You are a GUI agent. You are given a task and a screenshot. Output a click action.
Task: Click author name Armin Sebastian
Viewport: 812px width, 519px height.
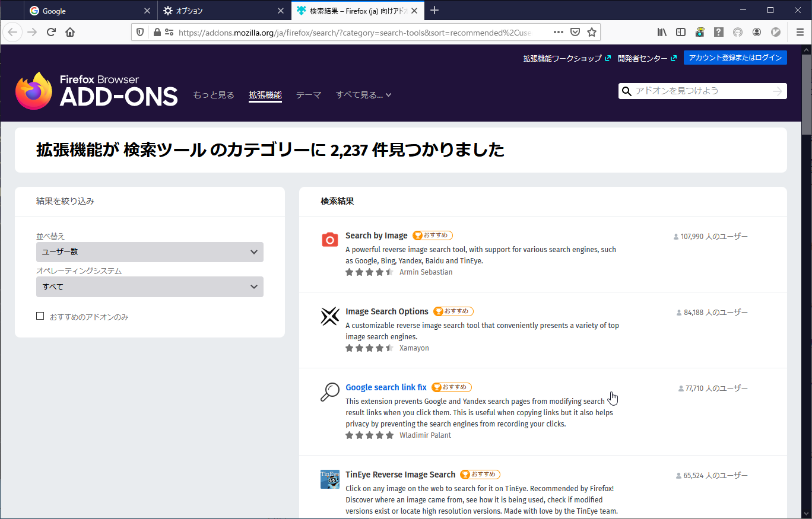click(426, 272)
